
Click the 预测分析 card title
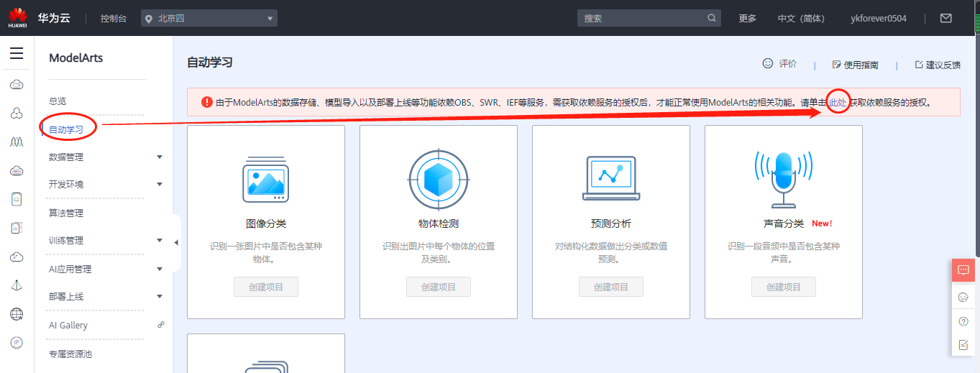[x=611, y=224]
